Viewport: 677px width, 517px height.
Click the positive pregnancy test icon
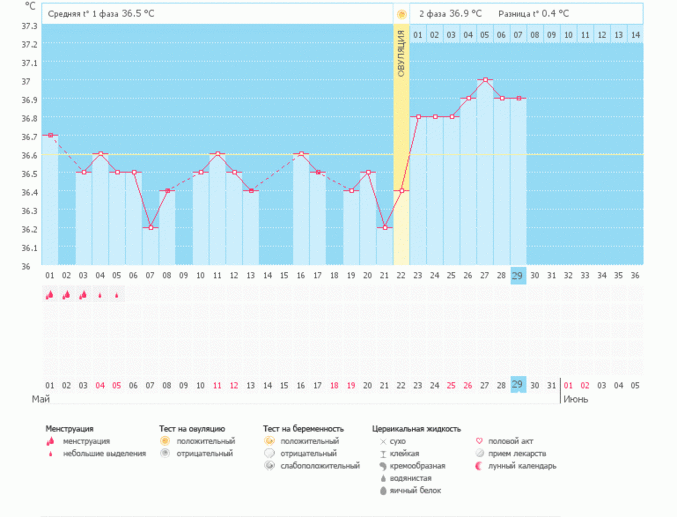269,441
